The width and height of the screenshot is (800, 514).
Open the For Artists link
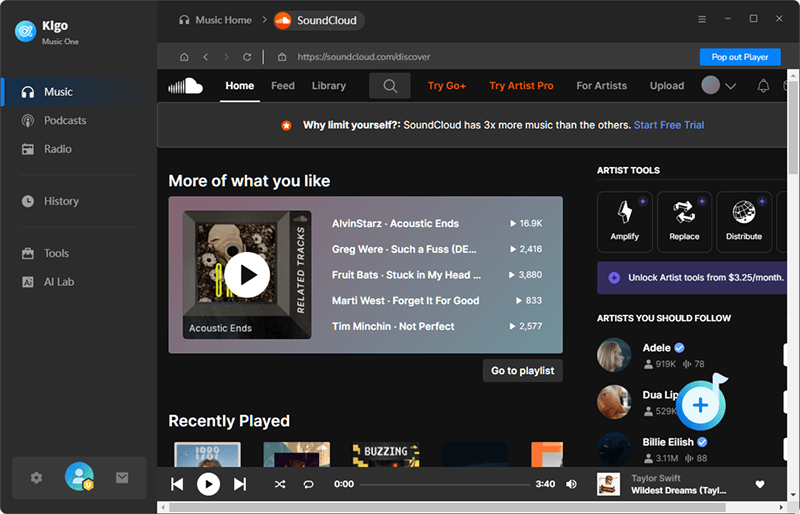(602, 86)
